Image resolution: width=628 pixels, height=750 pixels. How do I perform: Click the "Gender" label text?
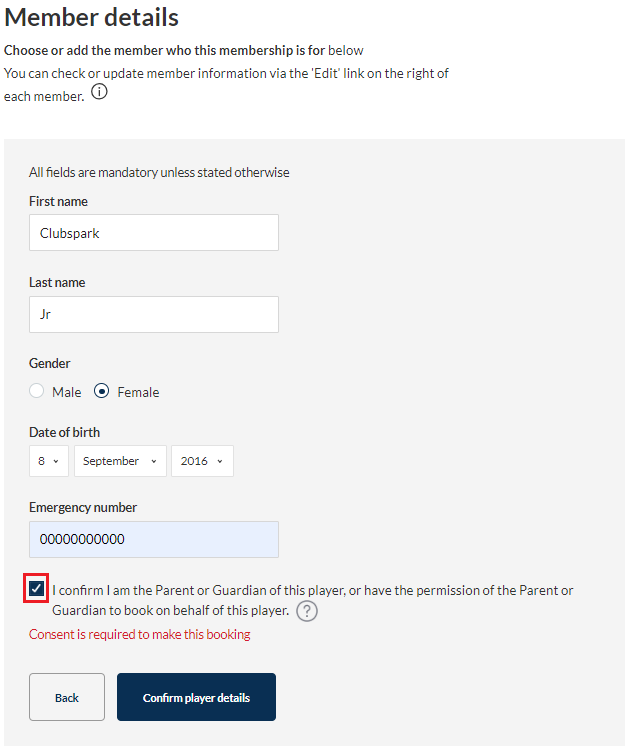click(50, 363)
